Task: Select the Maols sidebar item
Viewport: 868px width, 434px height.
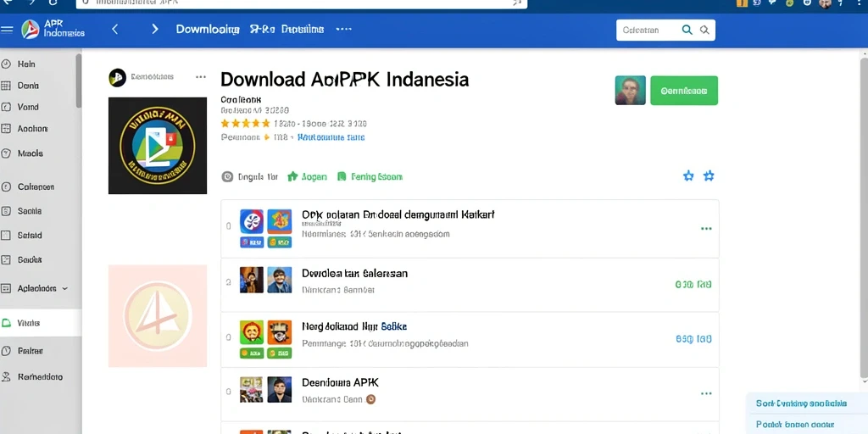Action: pyautogui.click(x=30, y=153)
